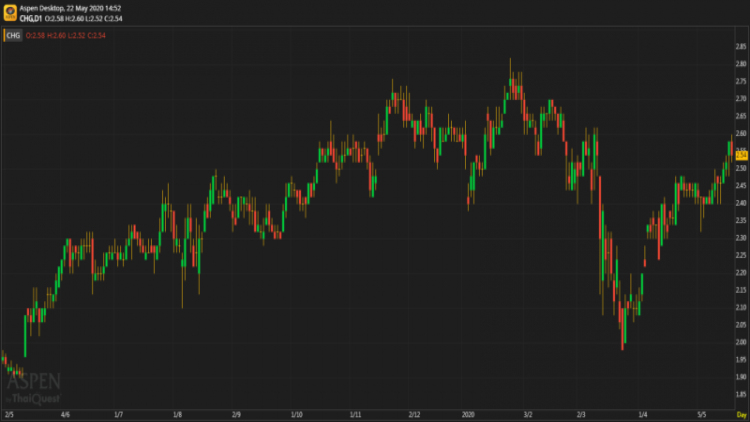The width and height of the screenshot is (750, 422).
Task: Click the 2/12 date on the time axis
Action: pyautogui.click(x=414, y=413)
